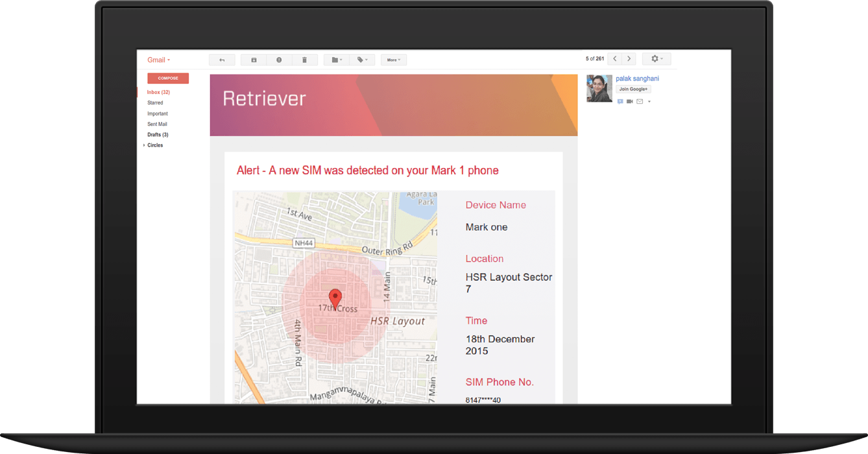This screenshot has width=868, height=454.
Task: Click the '1st Ave' map label
Action: (x=300, y=215)
